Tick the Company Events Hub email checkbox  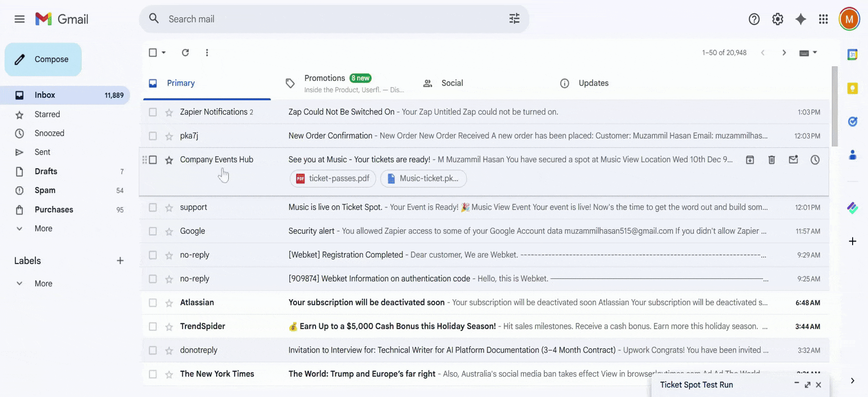pos(153,160)
